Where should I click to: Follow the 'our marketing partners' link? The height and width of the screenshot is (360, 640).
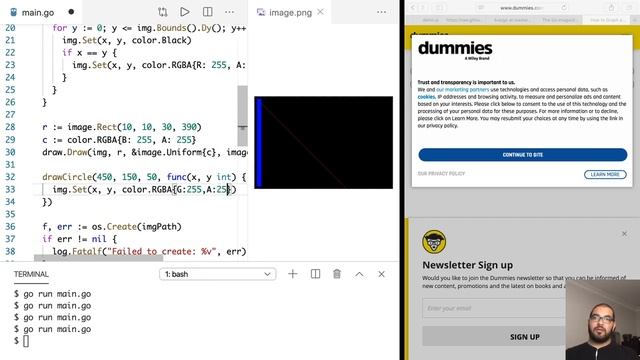pos(462,89)
